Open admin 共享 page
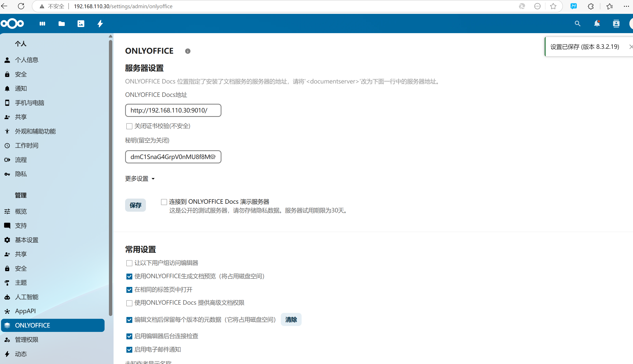Screen dimensions: 633x364 click(x=53, y=254)
